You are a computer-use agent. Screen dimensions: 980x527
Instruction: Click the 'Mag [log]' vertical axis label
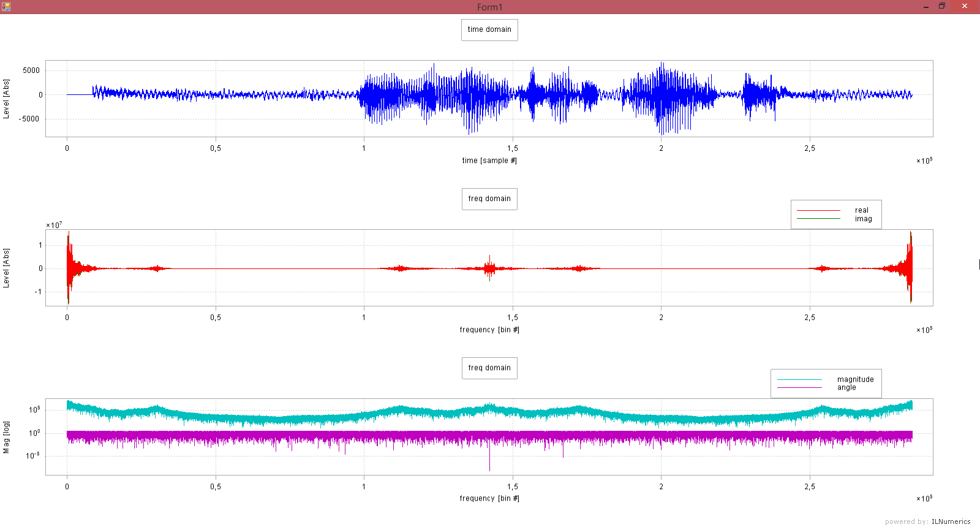point(6,437)
